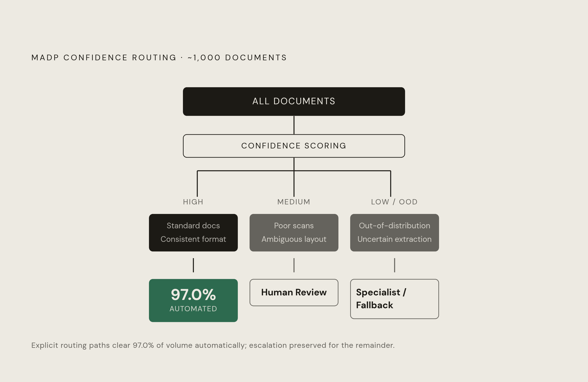The image size is (588, 382).
Task: Select the Out-of-distribution Uncertain extraction box
Action: (394, 233)
